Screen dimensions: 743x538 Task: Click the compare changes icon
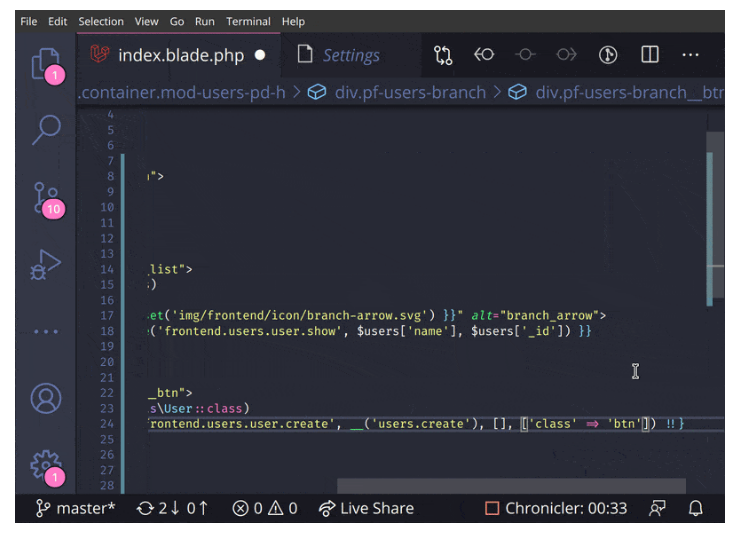(443, 55)
